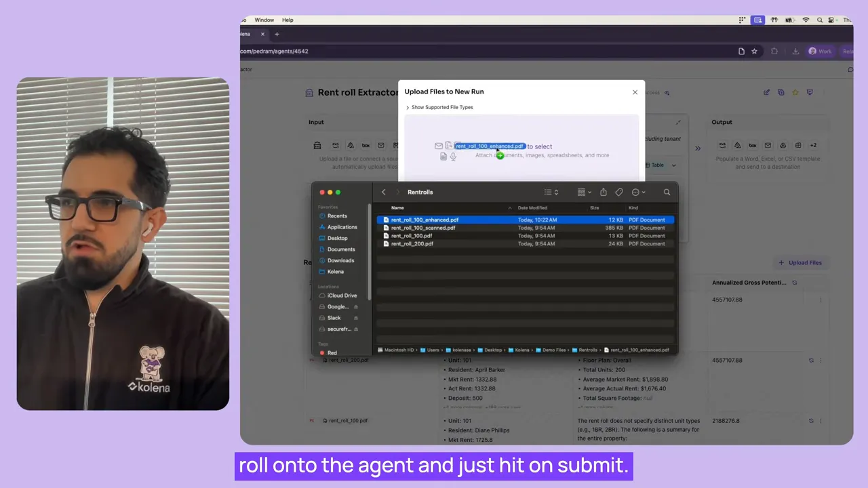Open the Tags icon in Finder toolbar

[x=618, y=192]
